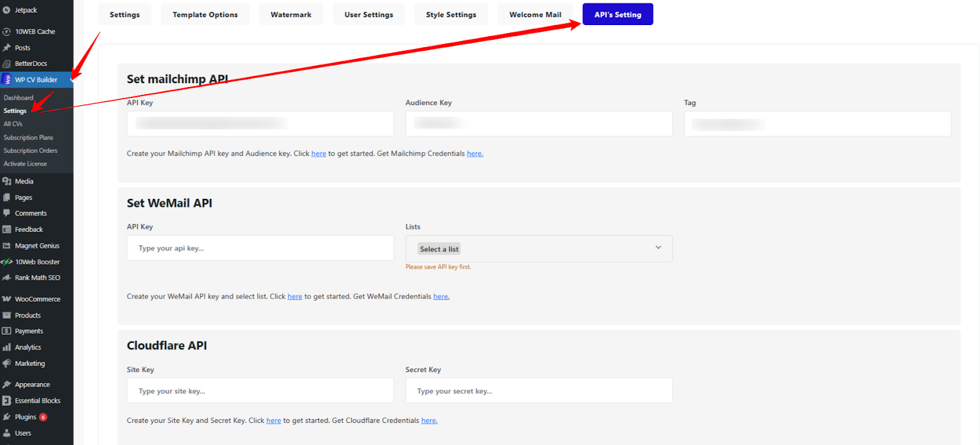Click the BetterDocs sidebar icon
The height and width of the screenshot is (445, 980).
point(7,64)
